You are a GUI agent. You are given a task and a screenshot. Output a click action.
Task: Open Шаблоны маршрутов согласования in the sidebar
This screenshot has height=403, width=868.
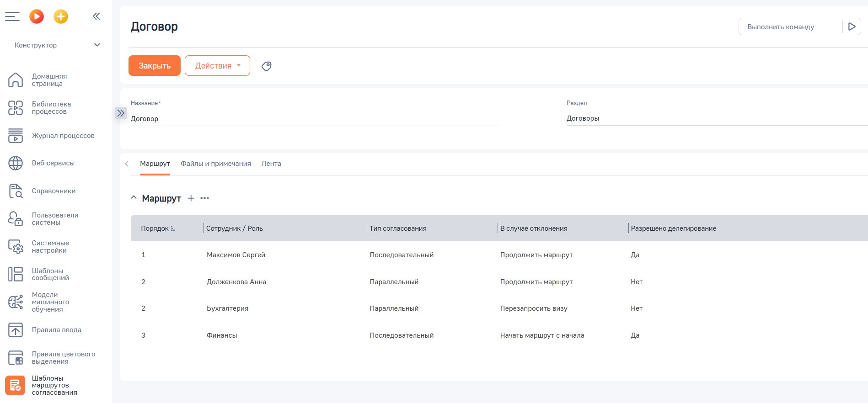point(54,385)
